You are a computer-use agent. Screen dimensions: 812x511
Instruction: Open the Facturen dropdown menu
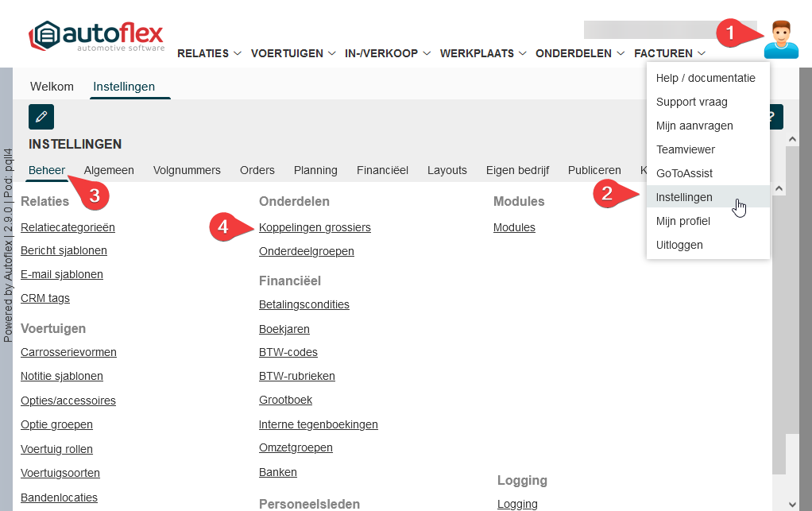coord(669,53)
